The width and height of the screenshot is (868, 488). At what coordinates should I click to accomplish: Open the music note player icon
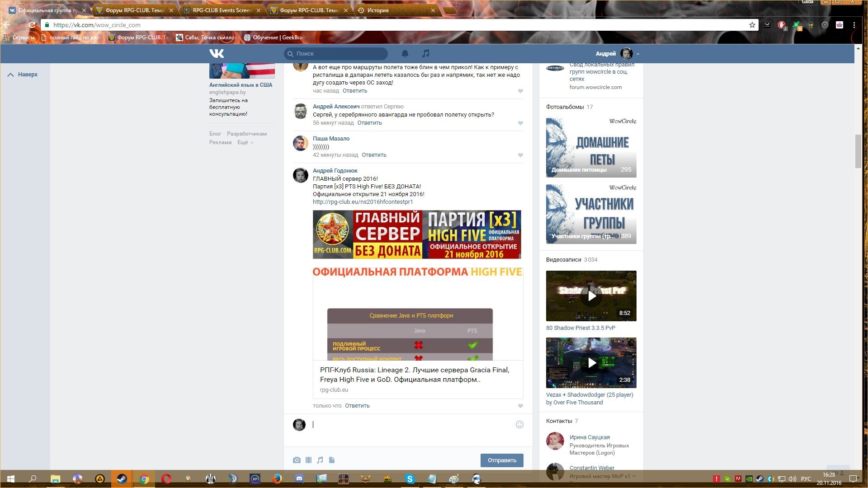(x=425, y=54)
